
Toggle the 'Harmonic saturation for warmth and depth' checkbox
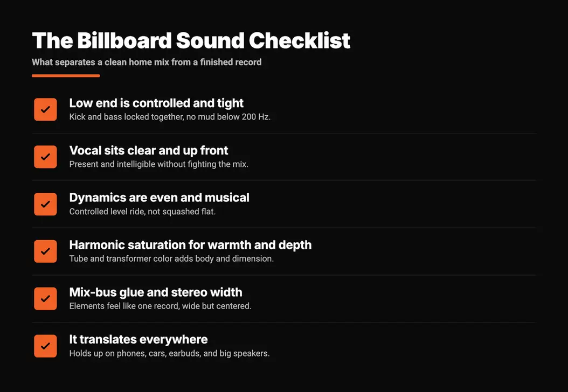[x=45, y=251]
